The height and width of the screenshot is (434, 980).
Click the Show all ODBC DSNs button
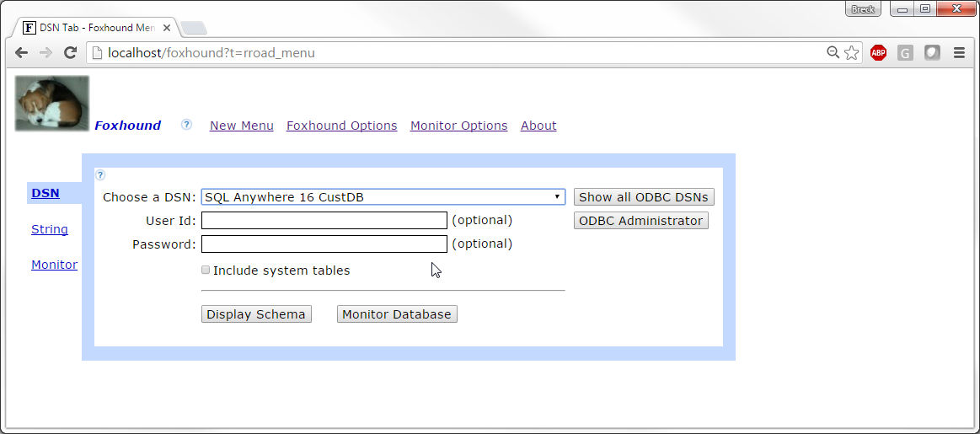pyautogui.click(x=644, y=197)
